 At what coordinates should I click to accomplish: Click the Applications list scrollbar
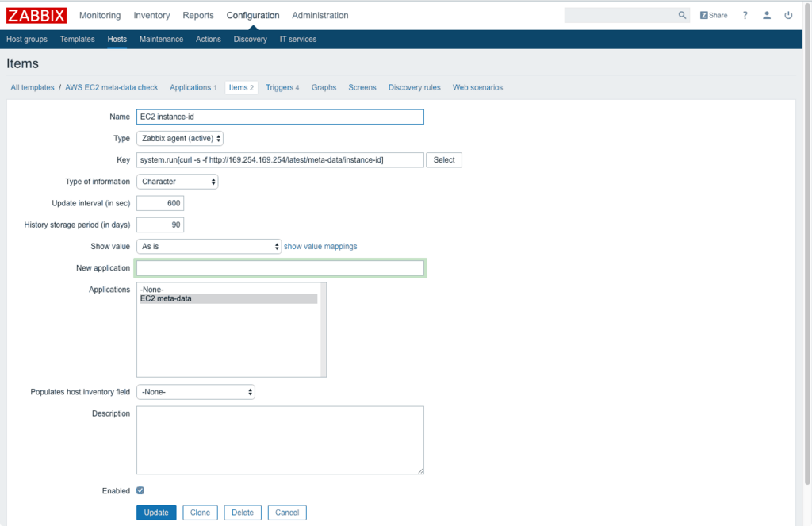click(x=324, y=329)
